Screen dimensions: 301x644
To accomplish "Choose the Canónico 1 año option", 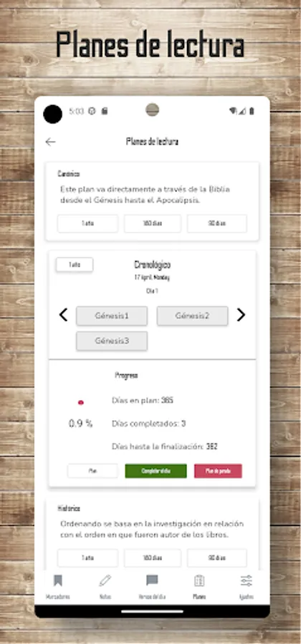I will pyautogui.click(x=87, y=223).
